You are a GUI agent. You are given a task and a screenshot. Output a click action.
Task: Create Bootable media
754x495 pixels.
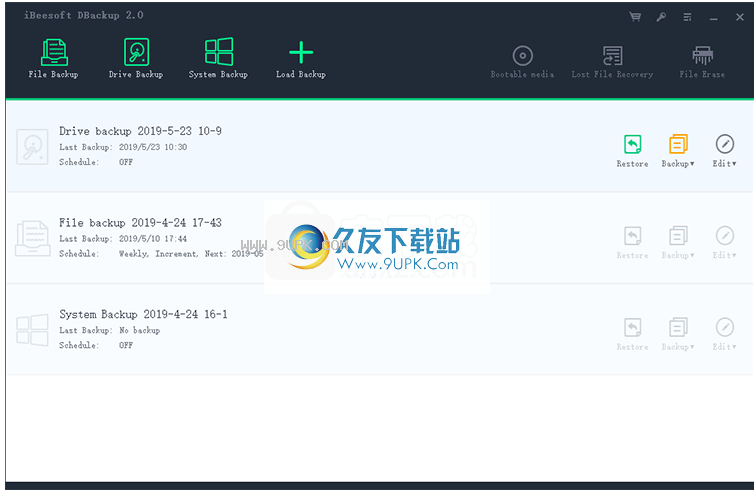click(x=522, y=62)
